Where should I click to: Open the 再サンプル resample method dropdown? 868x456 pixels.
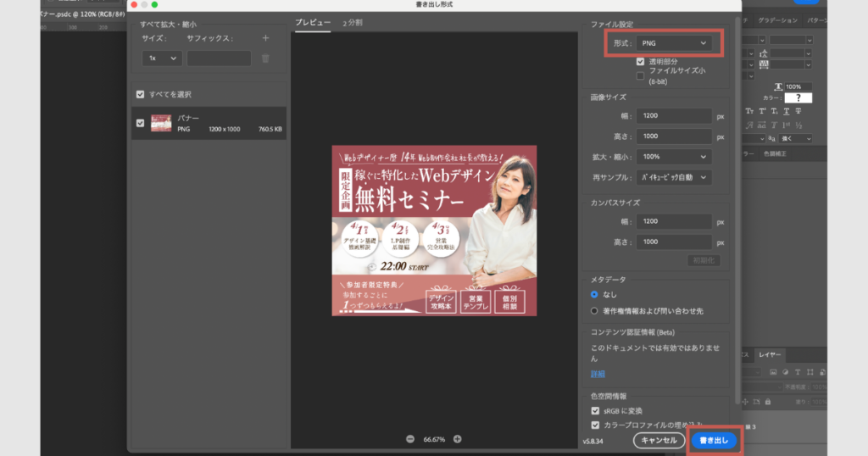[674, 177]
